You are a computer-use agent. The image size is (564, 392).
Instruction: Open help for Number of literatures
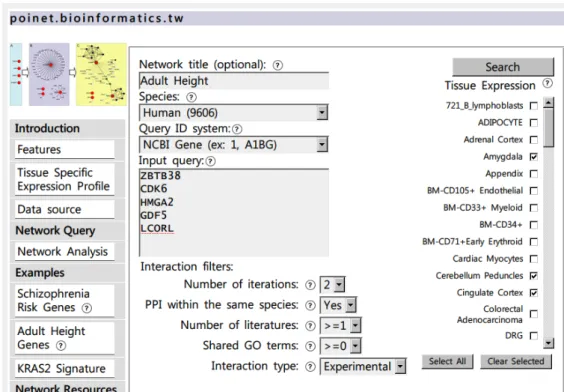(310, 326)
